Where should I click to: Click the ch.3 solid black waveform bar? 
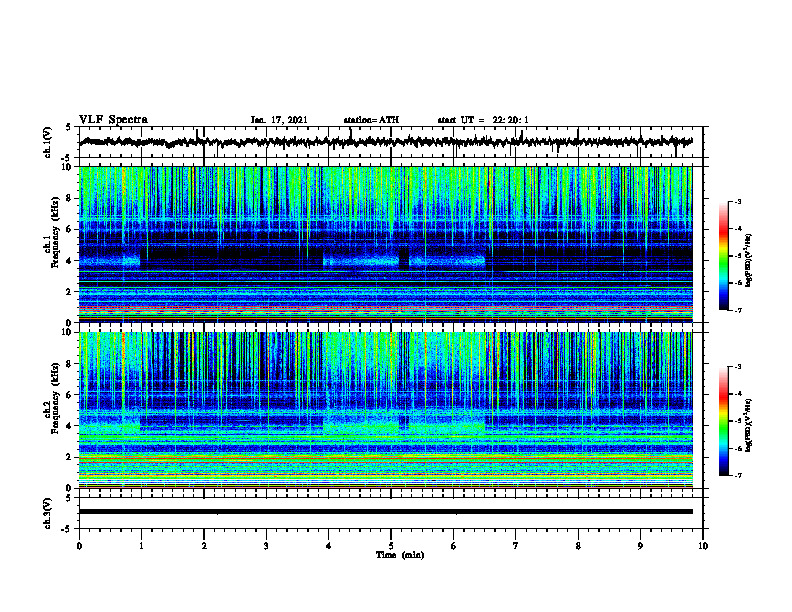click(385, 512)
